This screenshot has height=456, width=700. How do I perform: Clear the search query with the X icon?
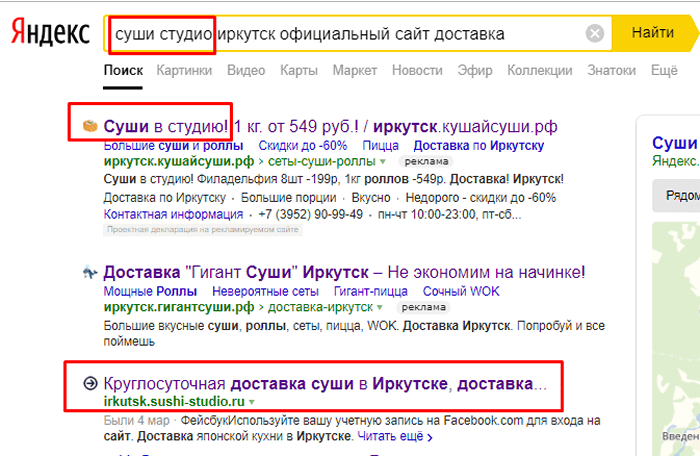[x=595, y=34]
